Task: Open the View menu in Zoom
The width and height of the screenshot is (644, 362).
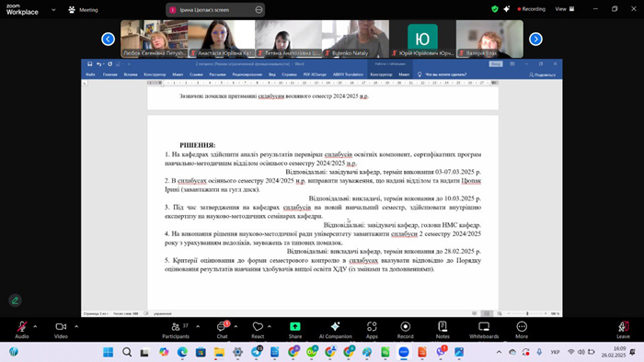Action: pos(565,9)
